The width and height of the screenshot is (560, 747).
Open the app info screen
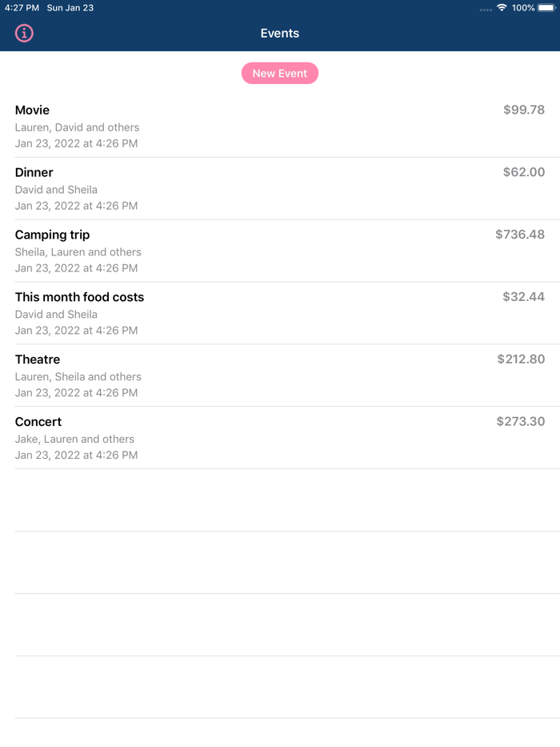click(x=23, y=33)
